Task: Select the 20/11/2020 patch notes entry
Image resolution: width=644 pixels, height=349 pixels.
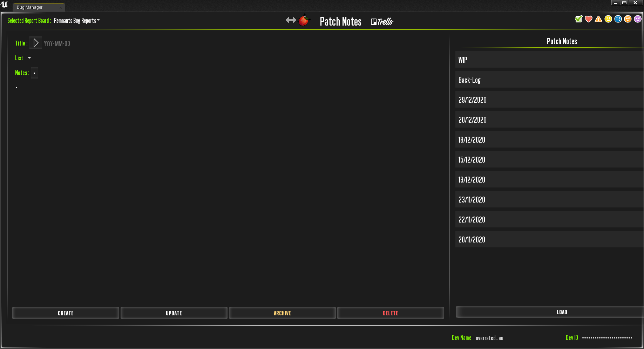Action: [x=549, y=239]
